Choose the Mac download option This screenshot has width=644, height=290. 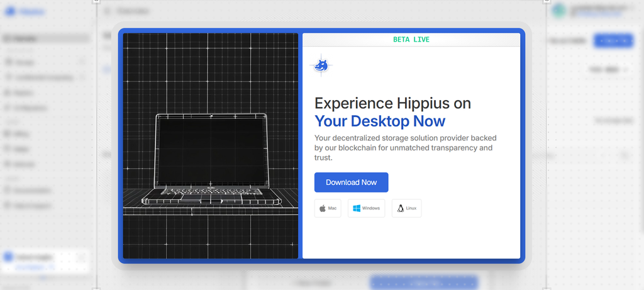[328, 208]
